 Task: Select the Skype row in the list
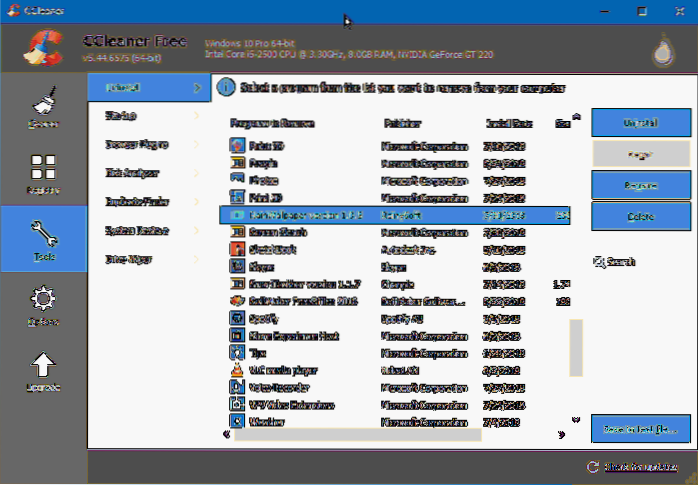(x=395, y=267)
